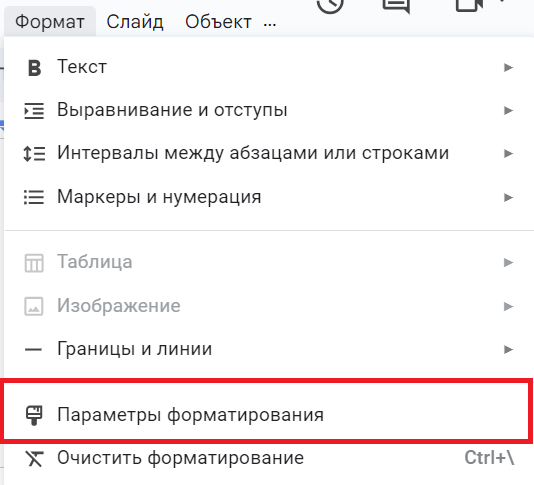This screenshot has width=534, height=485.
Task: Open the Объект menu
Action: click(x=218, y=22)
